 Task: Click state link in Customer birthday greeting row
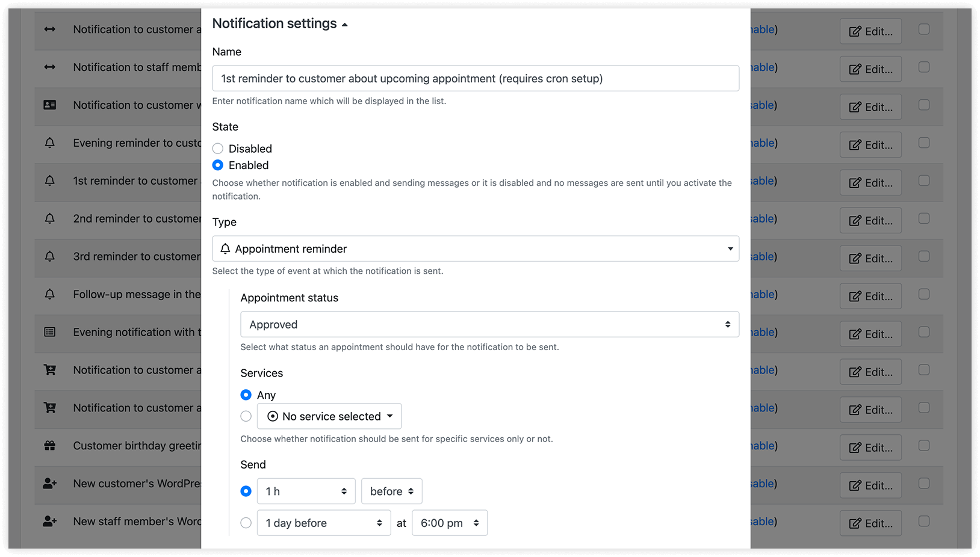(x=763, y=446)
